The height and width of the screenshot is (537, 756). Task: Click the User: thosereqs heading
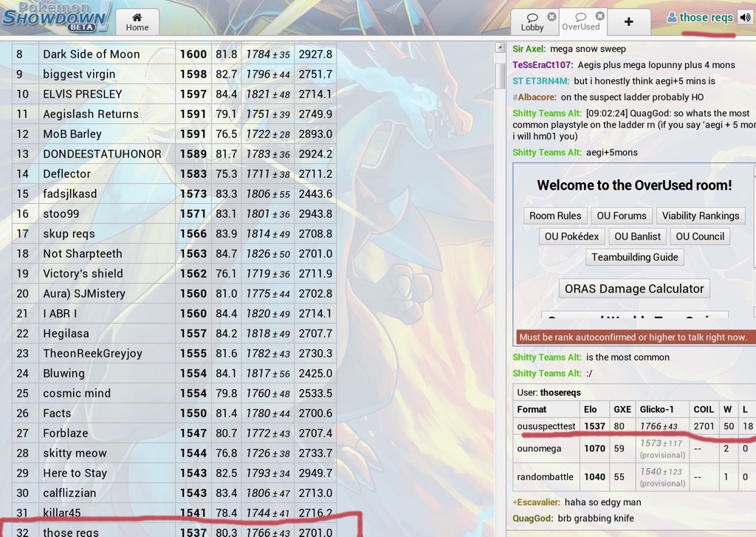point(549,392)
